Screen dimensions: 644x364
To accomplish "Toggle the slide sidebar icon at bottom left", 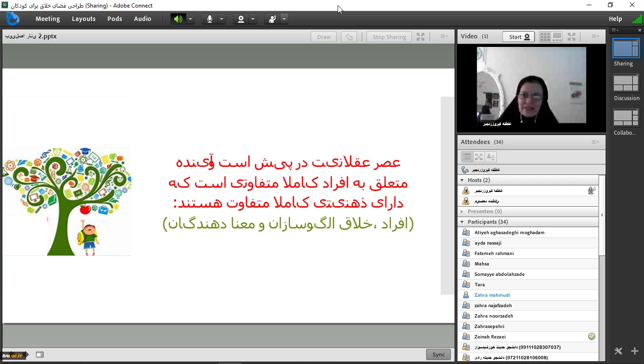I will [40, 355].
